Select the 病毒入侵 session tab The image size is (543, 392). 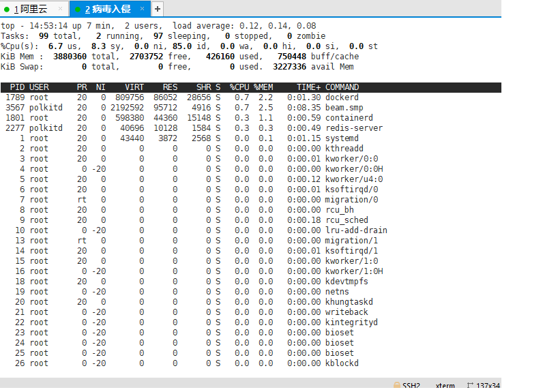coord(110,9)
